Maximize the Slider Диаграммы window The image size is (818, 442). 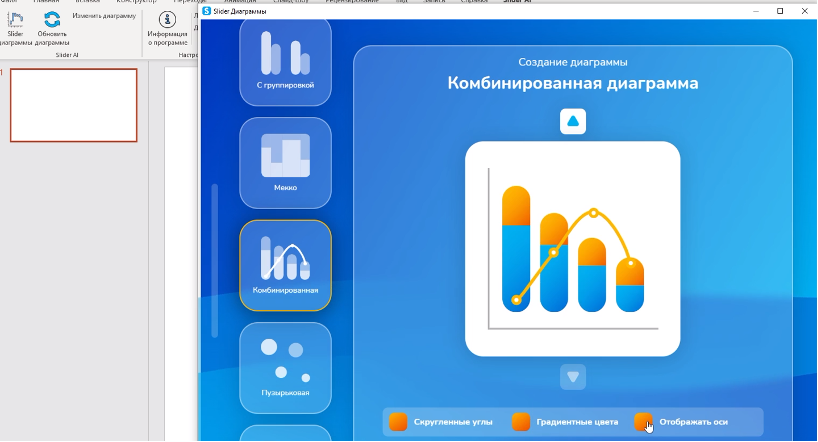point(780,11)
